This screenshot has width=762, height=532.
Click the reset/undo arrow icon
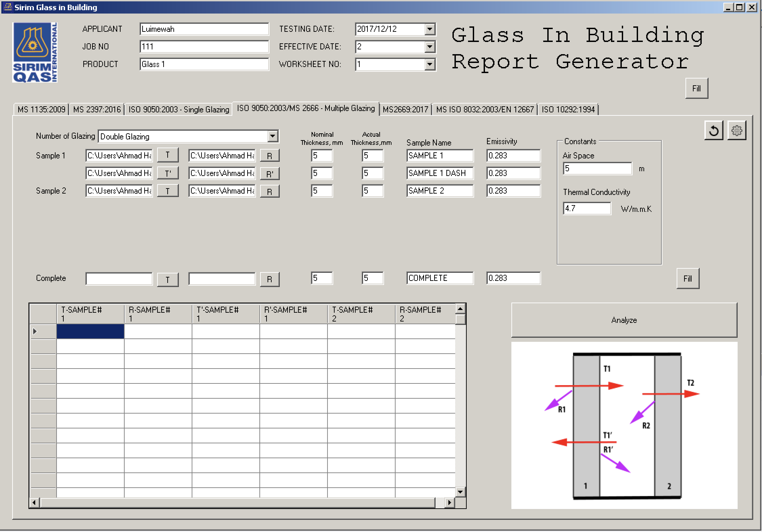pyautogui.click(x=714, y=131)
